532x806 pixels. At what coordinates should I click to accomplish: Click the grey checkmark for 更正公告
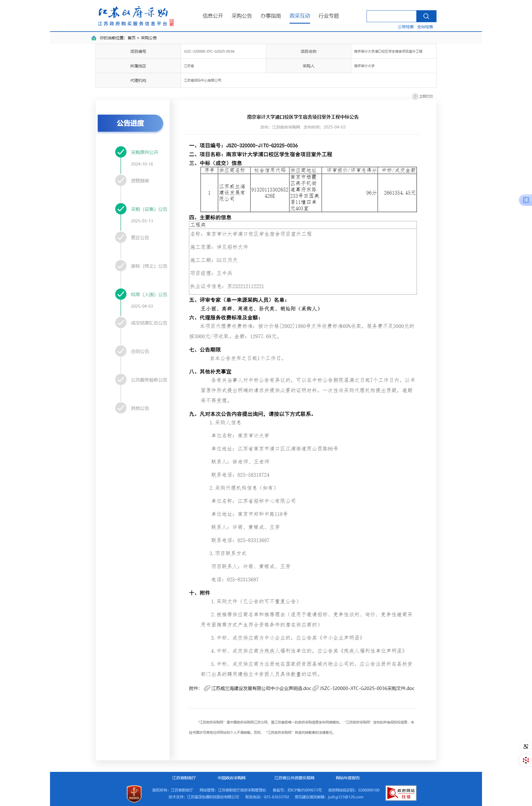121,237
